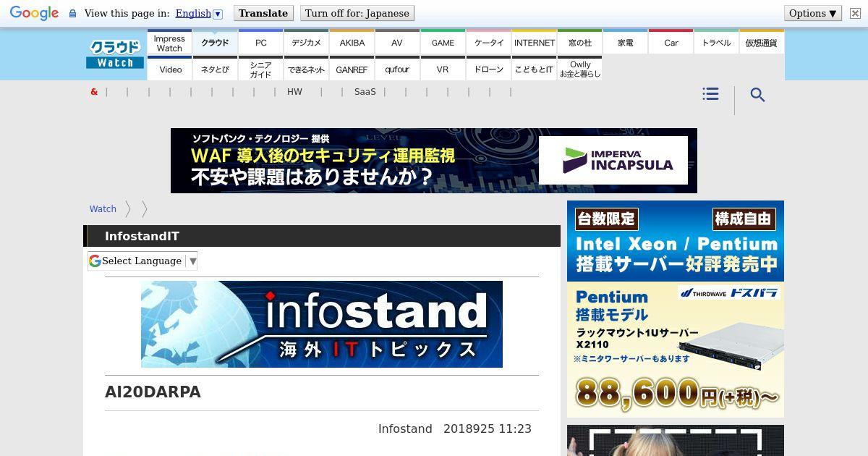Open the AV Watch tab
This screenshot has height=456, width=868.
(x=397, y=43)
